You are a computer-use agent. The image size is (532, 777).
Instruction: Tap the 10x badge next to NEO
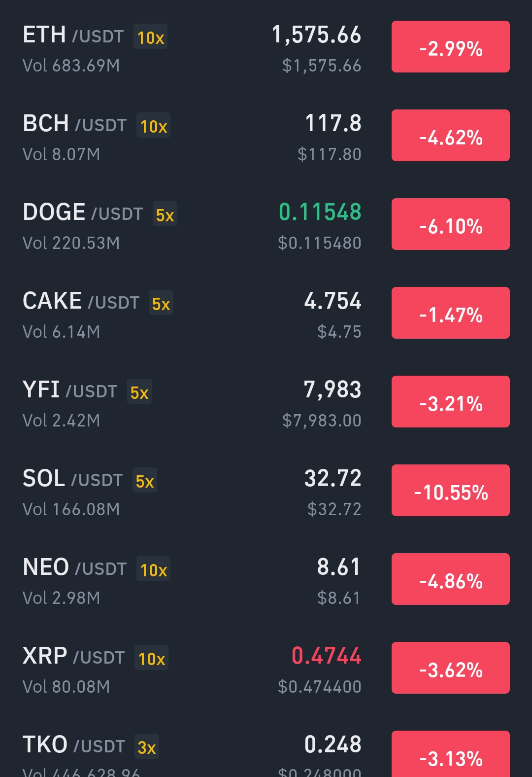153,569
